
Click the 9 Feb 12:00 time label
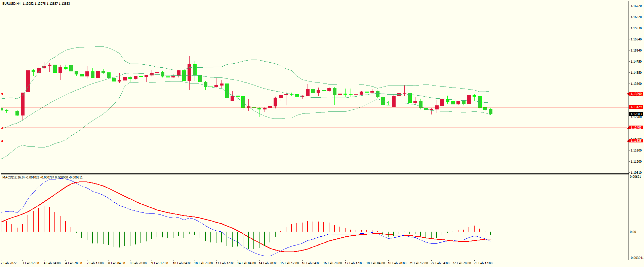(160, 263)
